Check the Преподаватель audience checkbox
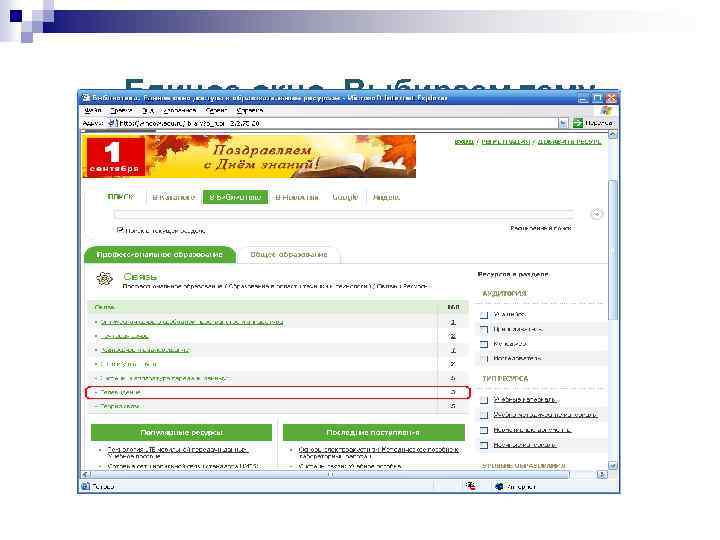 (484, 330)
